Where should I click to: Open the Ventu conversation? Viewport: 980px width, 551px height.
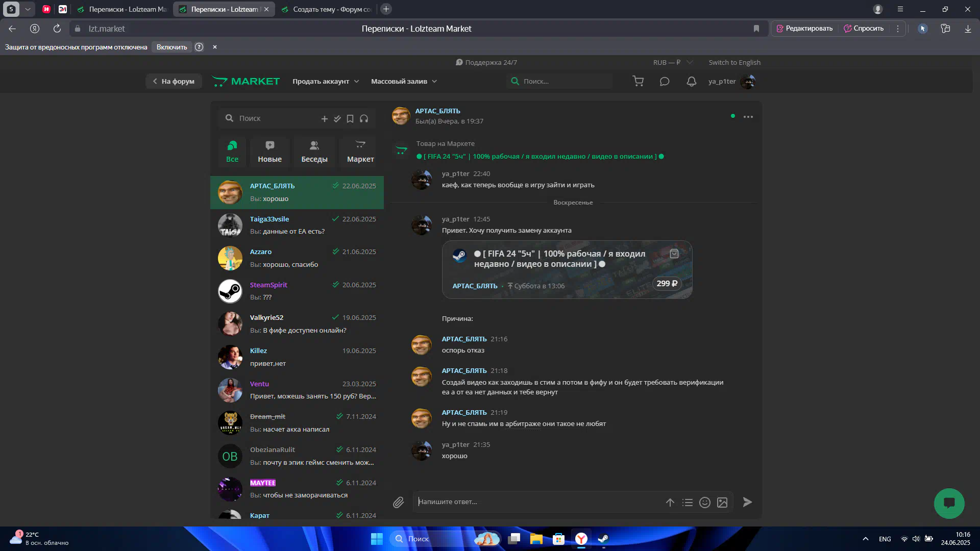tap(297, 390)
